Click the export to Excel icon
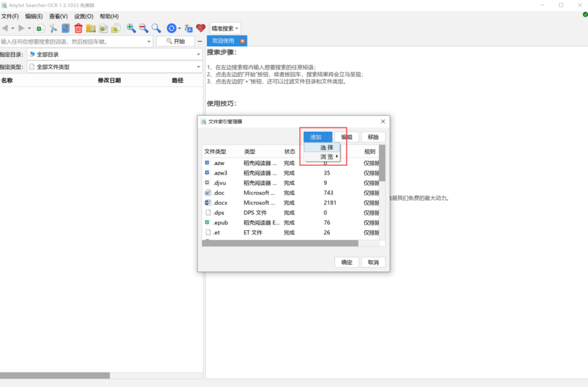The image size is (588, 387). click(41, 28)
